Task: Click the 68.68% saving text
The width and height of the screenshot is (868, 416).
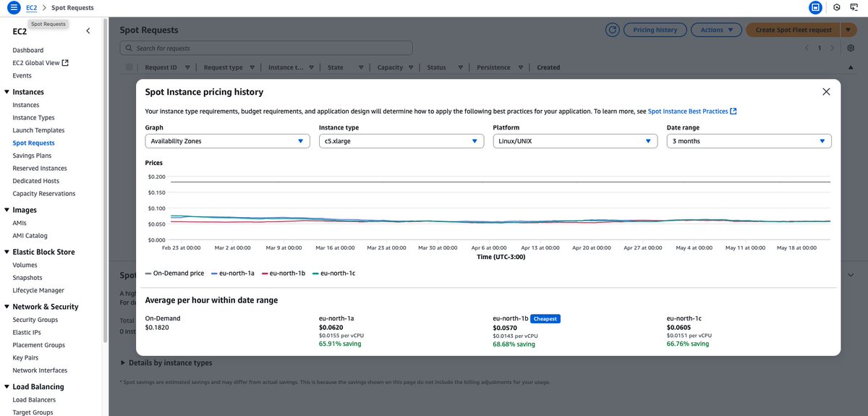Action: tap(514, 344)
